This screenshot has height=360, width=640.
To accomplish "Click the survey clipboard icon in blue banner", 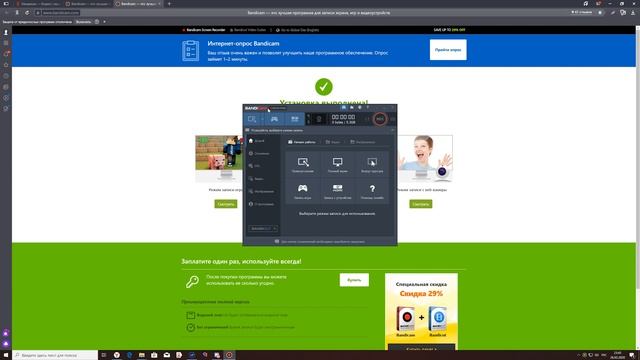I will (x=191, y=51).
